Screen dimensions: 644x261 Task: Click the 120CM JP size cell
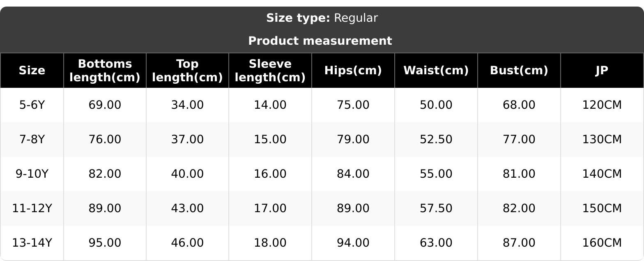(x=602, y=105)
